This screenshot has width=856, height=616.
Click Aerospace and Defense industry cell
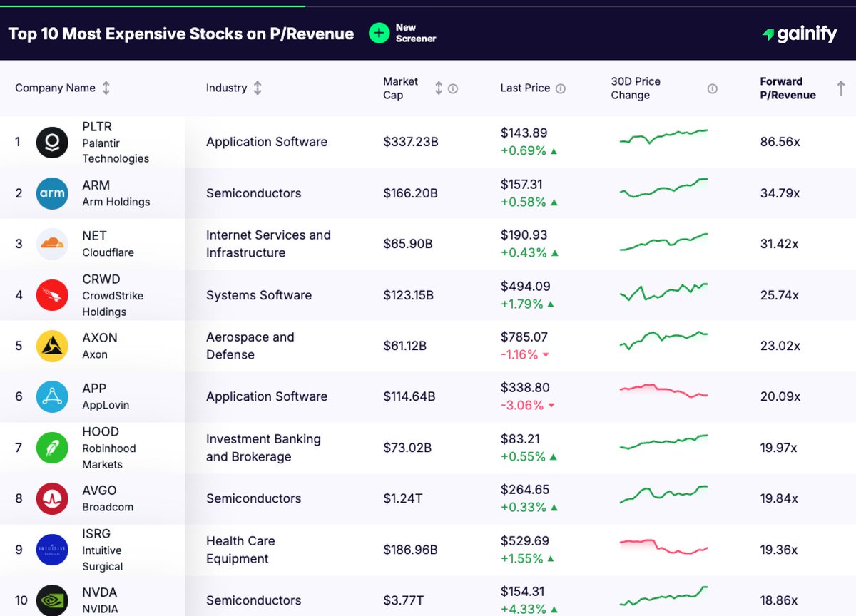(x=250, y=346)
